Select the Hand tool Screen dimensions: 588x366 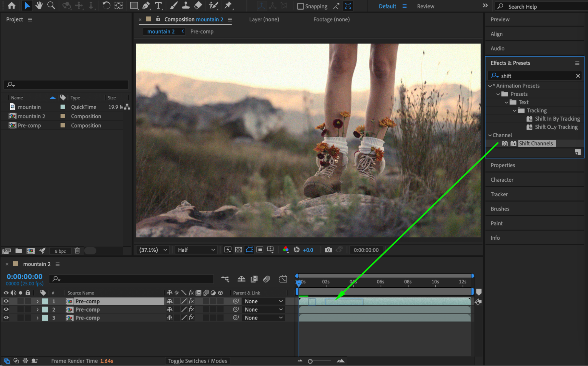pos(39,6)
